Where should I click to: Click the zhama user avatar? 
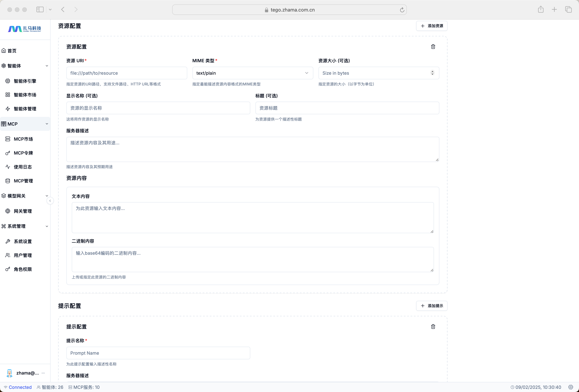(9, 373)
